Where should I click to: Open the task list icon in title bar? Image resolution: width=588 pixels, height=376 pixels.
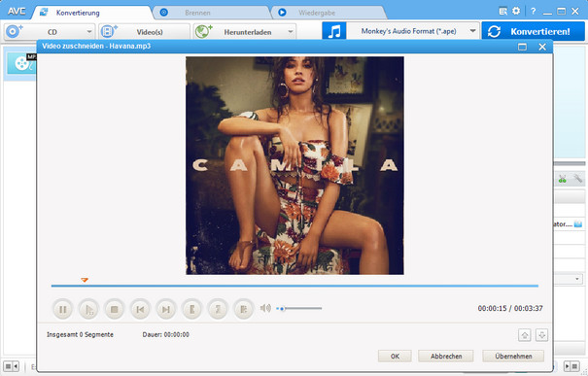point(502,12)
